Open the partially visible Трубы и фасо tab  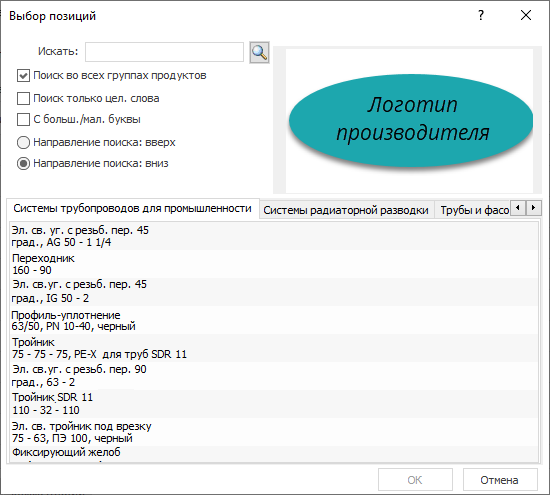[x=474, y=210]
